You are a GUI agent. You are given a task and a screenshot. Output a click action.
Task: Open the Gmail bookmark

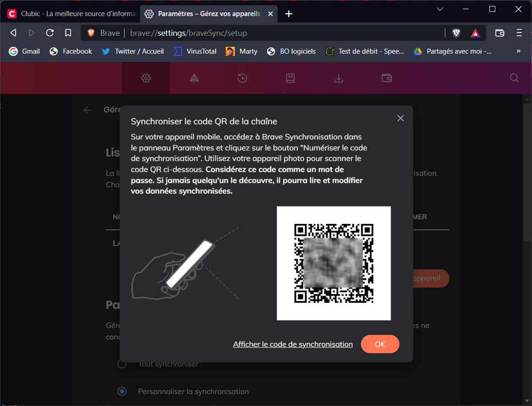click(x=24, y=51)
